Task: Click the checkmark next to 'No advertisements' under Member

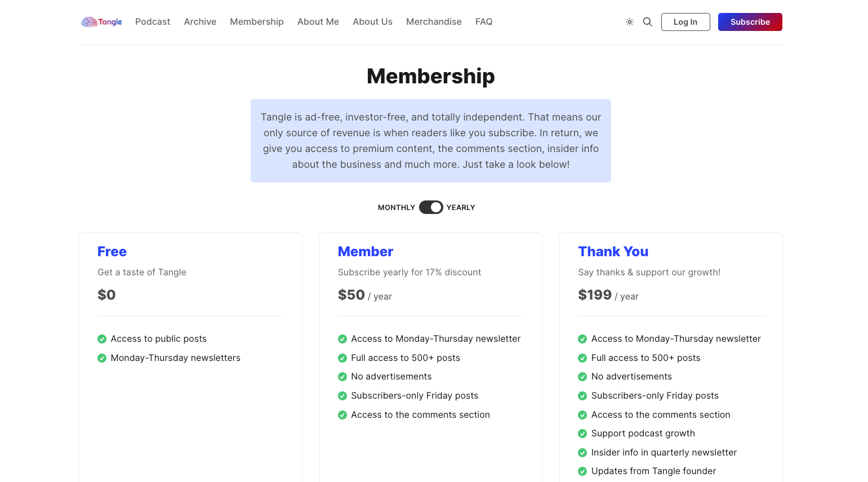Action: coord(342,376)
